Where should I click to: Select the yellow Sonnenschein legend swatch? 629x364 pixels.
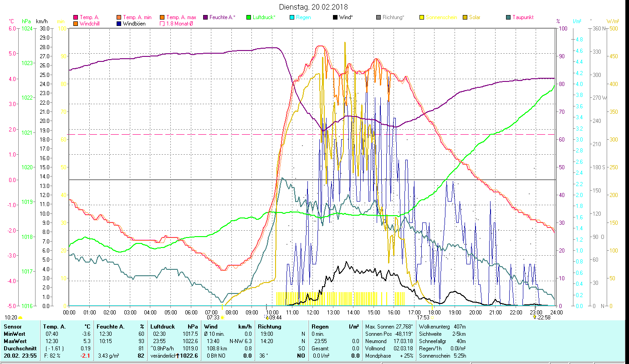click(x=421, y=18)
